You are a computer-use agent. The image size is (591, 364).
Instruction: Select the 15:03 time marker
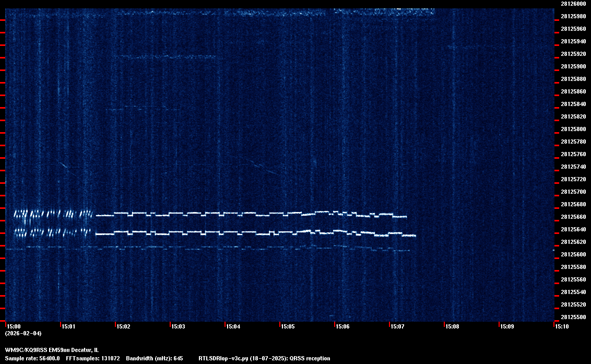(x=179, y=327)
